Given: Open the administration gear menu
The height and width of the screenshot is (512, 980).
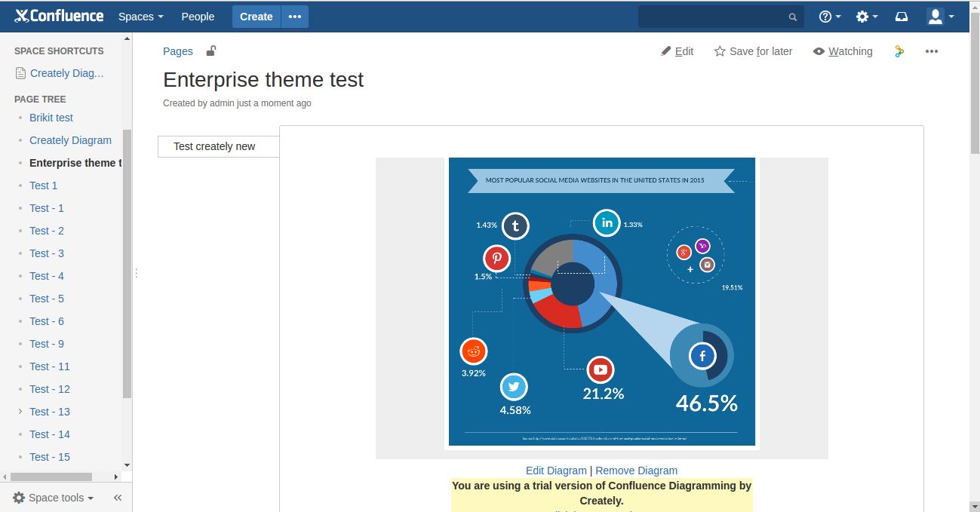Looking at the screenshot, I should [867, 17].
